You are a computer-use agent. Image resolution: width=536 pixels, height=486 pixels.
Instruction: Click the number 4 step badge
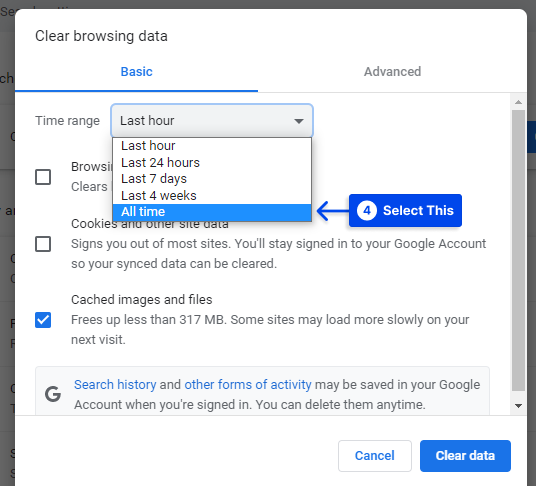pos(367,211)
